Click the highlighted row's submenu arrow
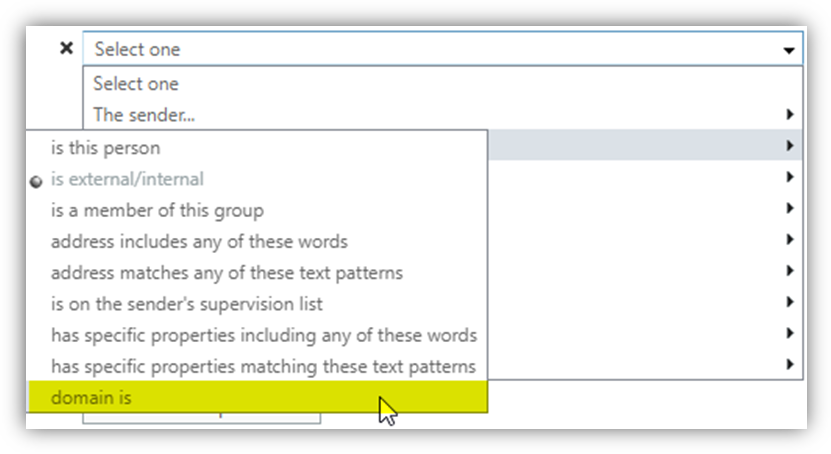831x454 pixels. (790, 146)
